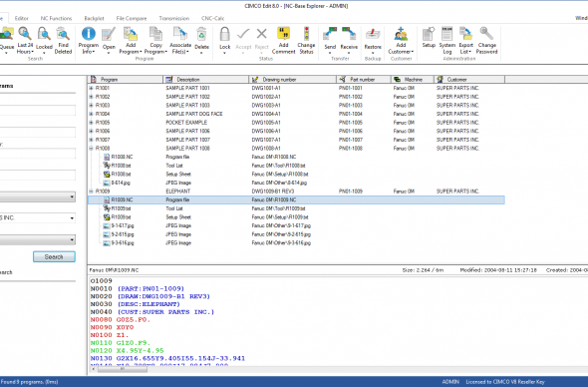Image resolution: width=588 pixels, height=387 pixels.
Task: Select the R1009 Tool List row
Action: [x=296, y=208]
